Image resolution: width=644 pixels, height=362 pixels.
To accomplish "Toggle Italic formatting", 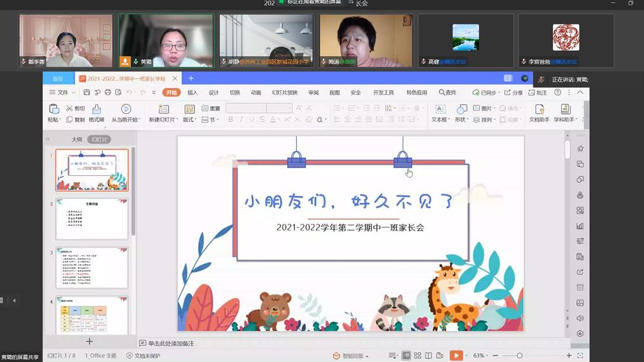I will pyautogui.click(x=241, y=120).
